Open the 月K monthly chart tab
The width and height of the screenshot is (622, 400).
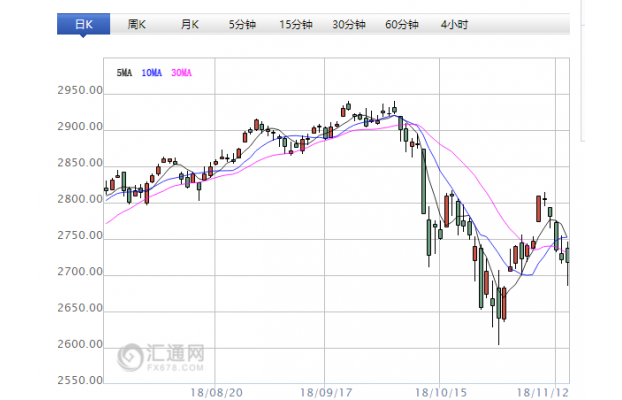tap(189, 23)
